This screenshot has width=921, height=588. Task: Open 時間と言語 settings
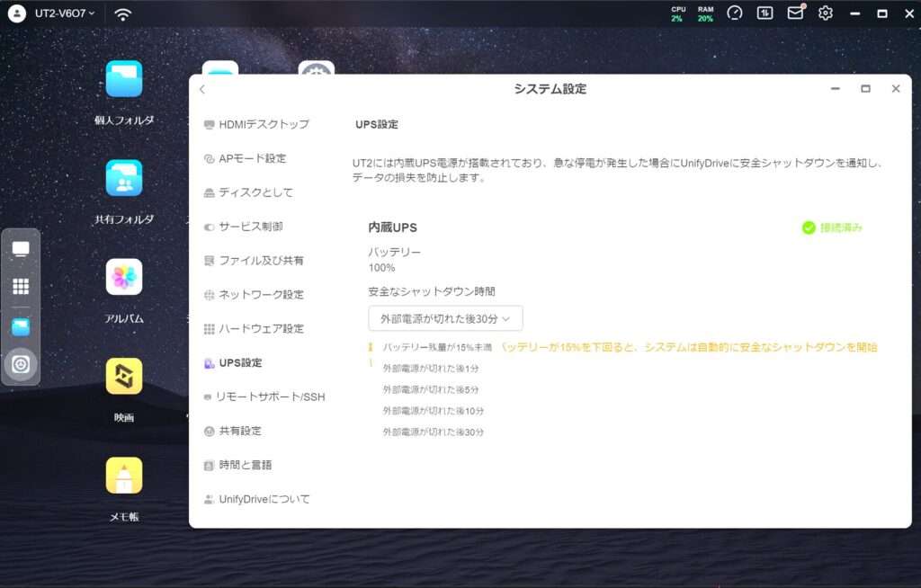[x=237, y=465]
